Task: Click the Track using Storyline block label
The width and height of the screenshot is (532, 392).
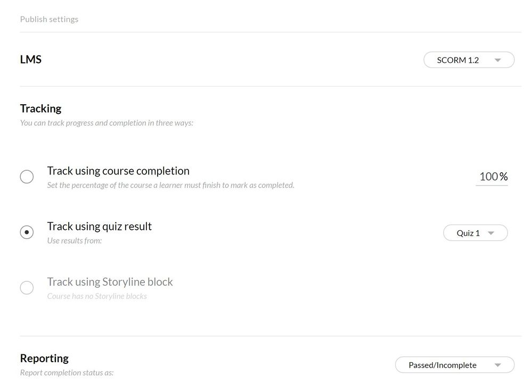Action: tap(110, 282)
